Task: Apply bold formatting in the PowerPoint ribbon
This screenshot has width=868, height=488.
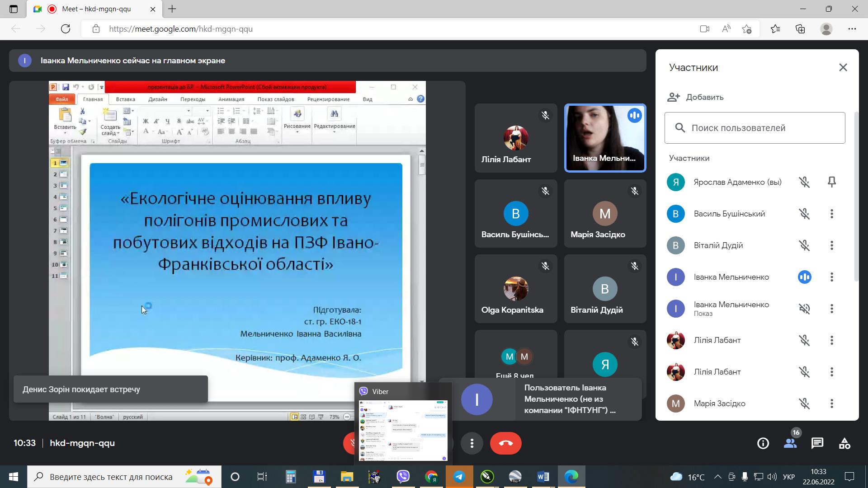Action: click(146, 121)
